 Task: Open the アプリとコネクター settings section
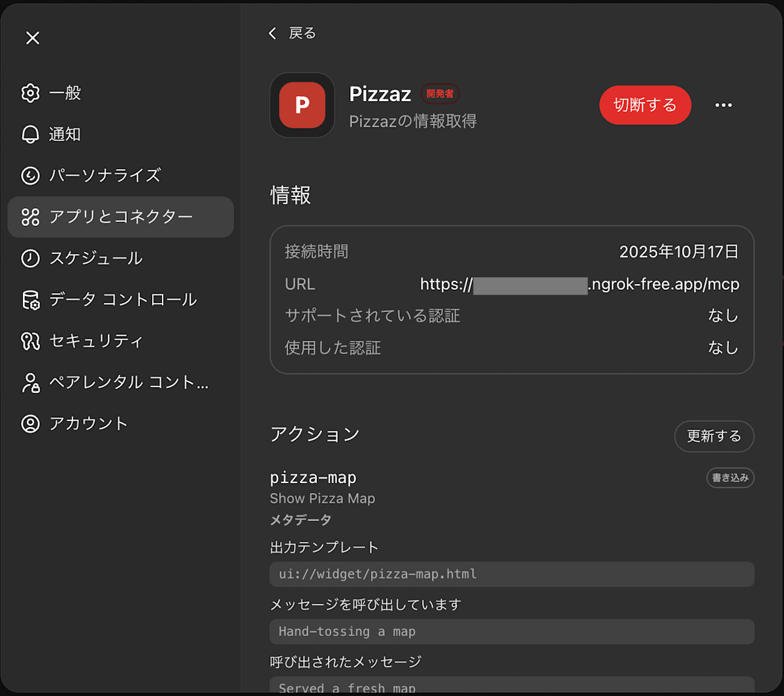120,217
